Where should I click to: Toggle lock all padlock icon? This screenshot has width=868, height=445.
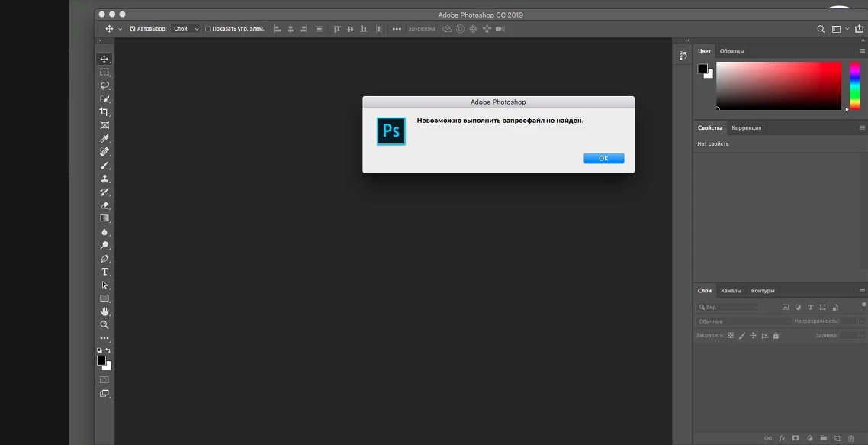(x=776, y=336)
